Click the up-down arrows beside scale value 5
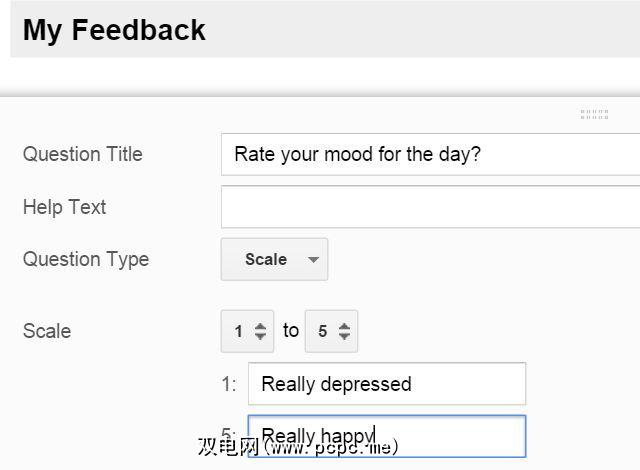The image size is (640, 470). (344, 331)
